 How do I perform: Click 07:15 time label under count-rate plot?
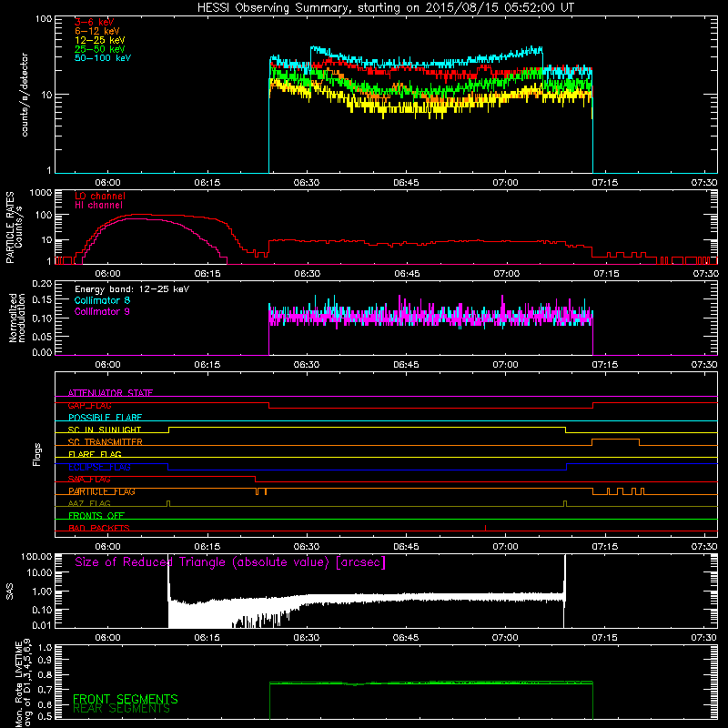pyautogui.click(x=604, y=183)
